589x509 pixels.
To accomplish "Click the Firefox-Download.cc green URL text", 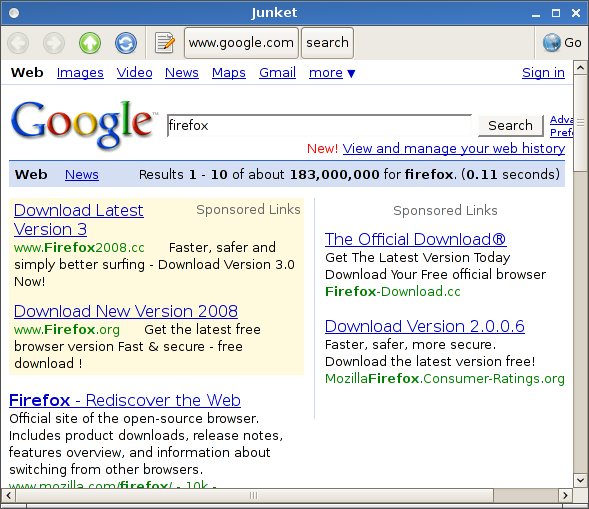I will click(x=393, y=292).
